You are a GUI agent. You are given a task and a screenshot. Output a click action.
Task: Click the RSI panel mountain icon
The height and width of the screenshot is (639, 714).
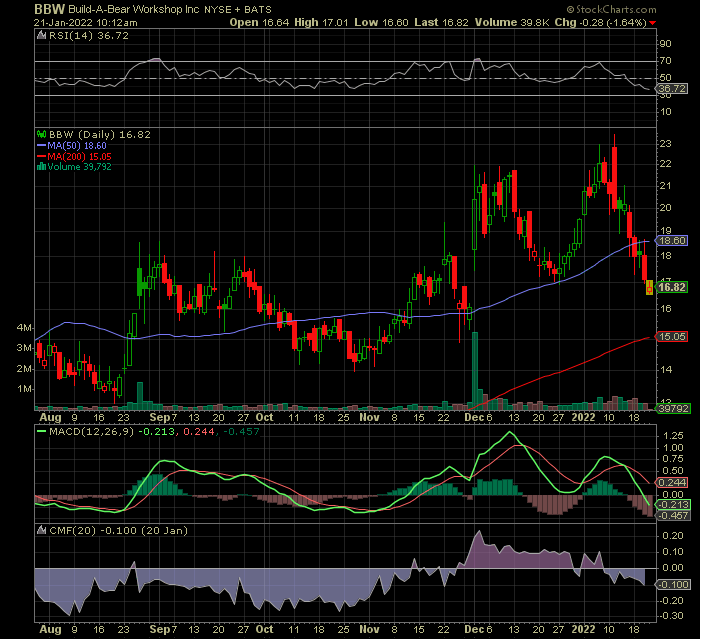tap(41, 36)
